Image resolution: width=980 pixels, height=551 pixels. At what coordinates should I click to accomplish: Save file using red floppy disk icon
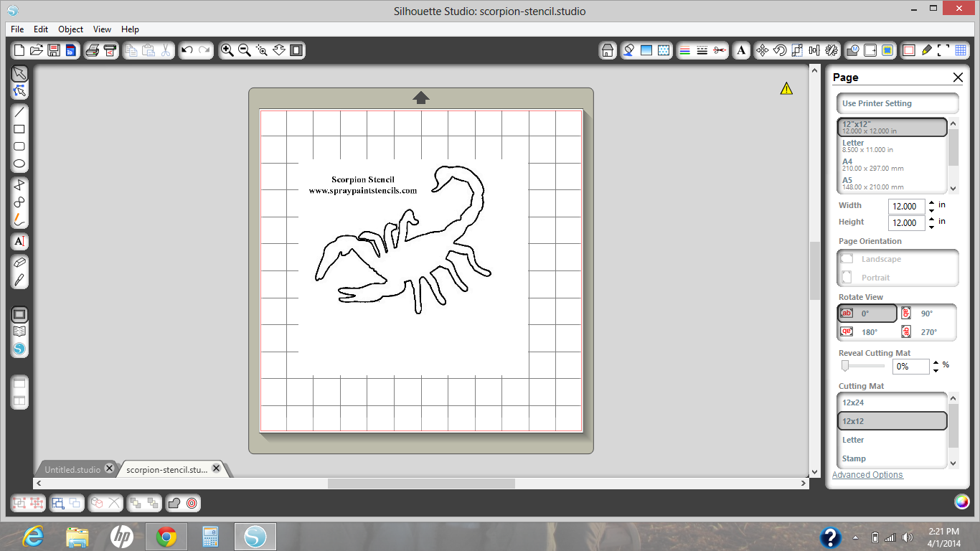pyautogui.click(x=54, y=50)
